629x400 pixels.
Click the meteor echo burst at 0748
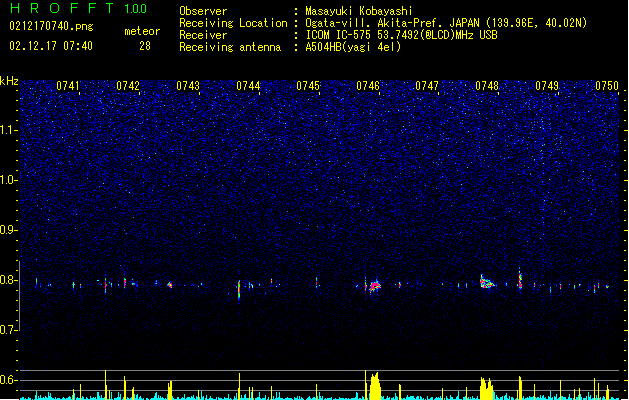[x=487, y=282]
